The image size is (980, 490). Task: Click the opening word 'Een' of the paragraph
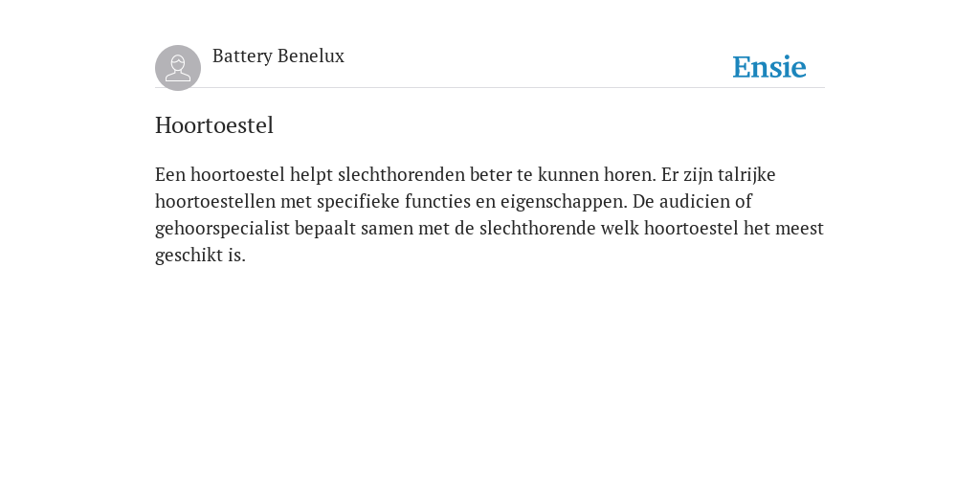(170, 174)
